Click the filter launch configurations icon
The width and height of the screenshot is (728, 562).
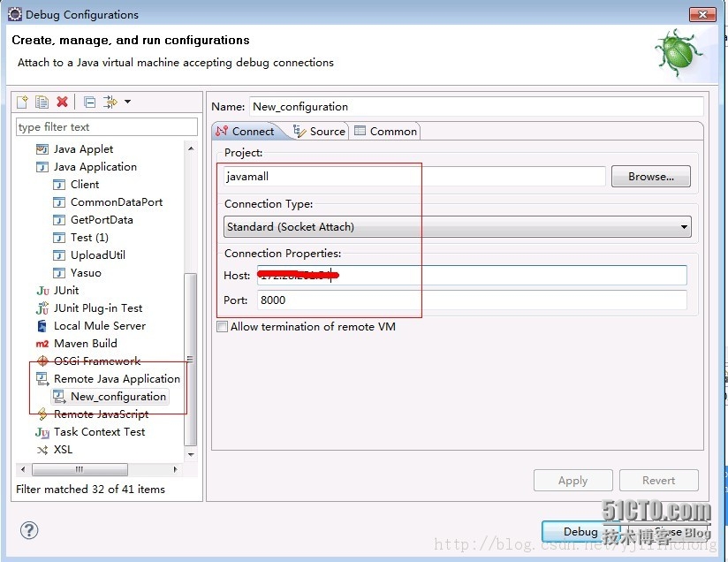tap(110, 102)
